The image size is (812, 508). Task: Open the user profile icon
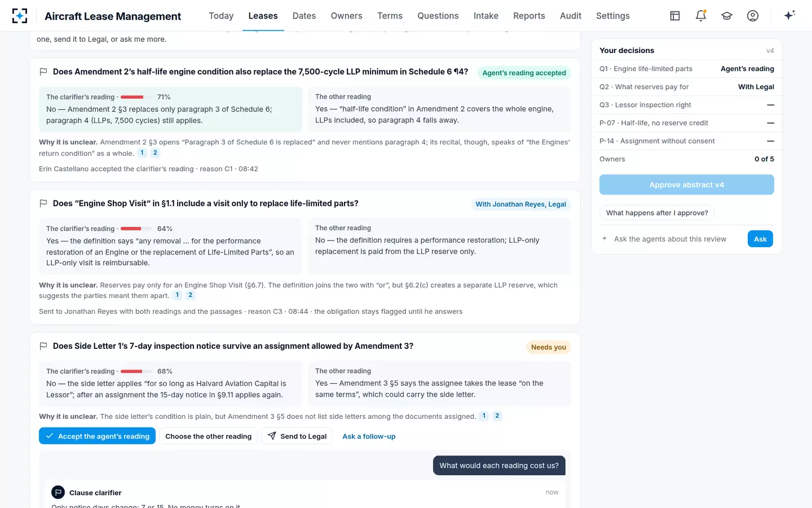coord(753,16)
